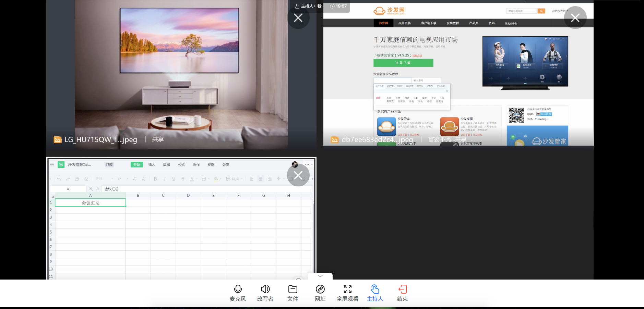Click the green 立即下载 download button
The height and width of the screenshot is (309, 644).
pyautogui.click(x=403, y=63)
